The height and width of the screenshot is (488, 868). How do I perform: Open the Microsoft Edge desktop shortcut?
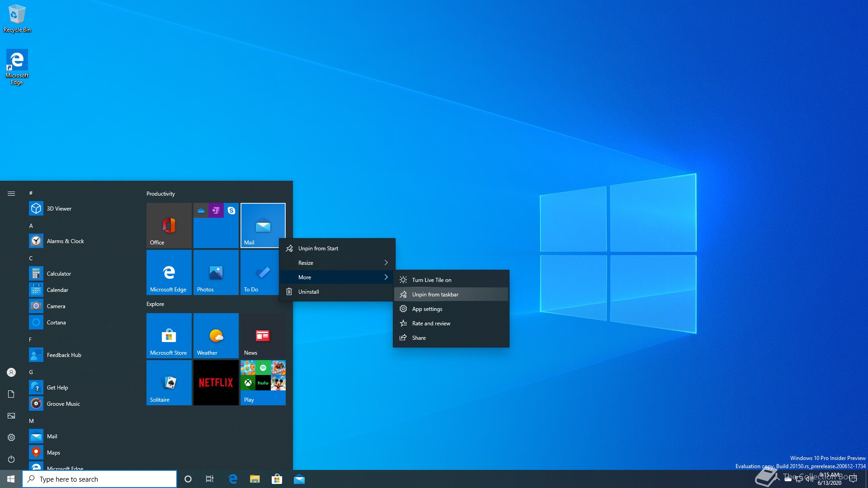17,67
